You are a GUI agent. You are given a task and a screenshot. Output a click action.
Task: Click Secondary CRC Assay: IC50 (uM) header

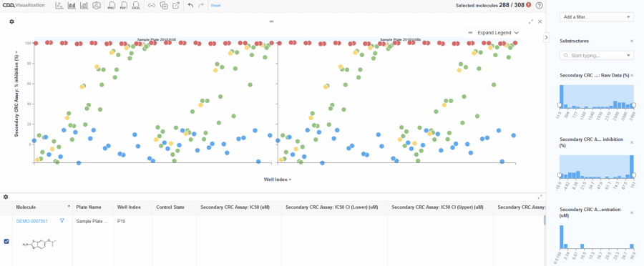pos(238,207)
